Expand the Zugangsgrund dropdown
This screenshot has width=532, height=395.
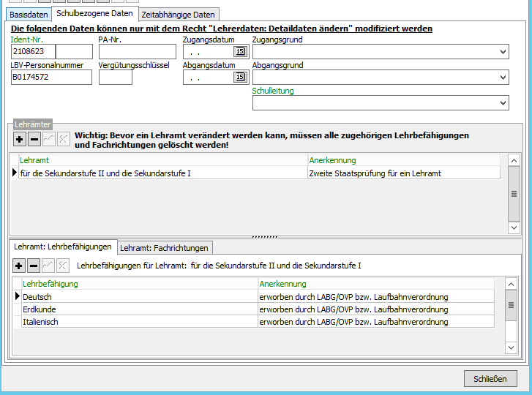coord(503,52)
